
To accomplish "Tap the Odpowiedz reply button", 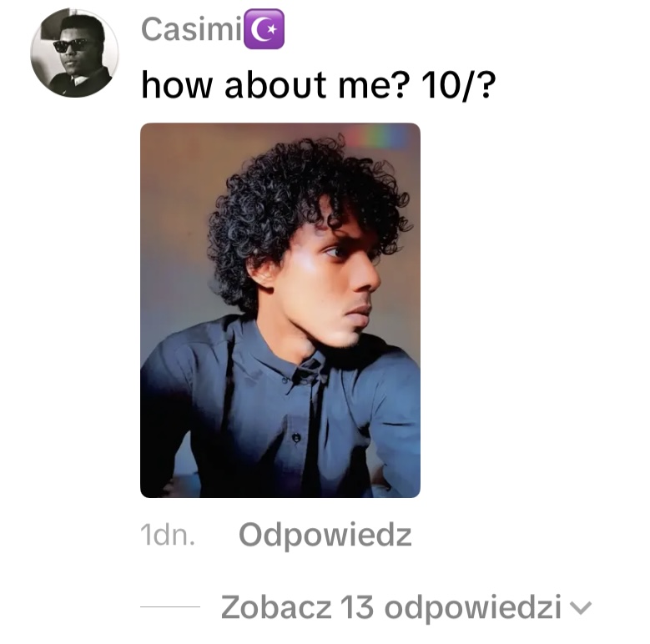I will pyautogui.click(x=325, y=536).
